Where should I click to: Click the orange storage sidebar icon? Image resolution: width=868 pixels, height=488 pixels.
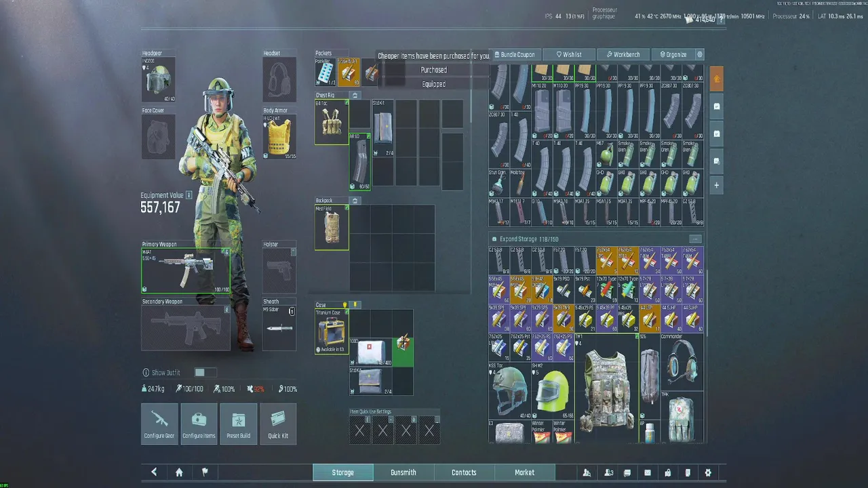pyautogui.click(x=717, y=79)
